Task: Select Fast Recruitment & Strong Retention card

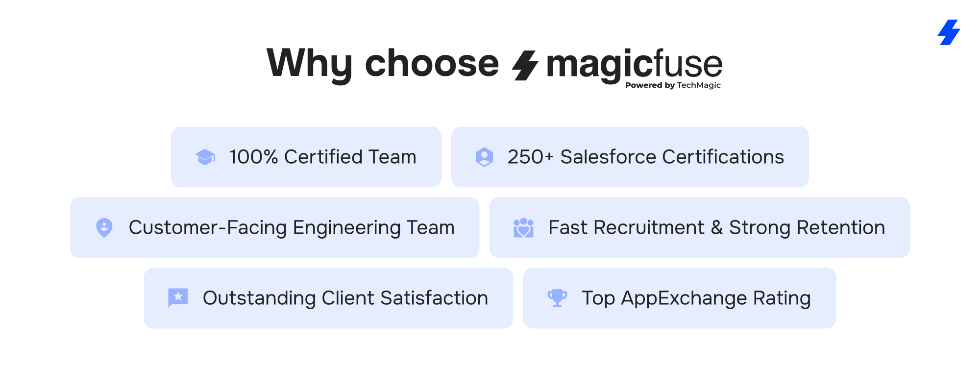Action: point(699,228)
